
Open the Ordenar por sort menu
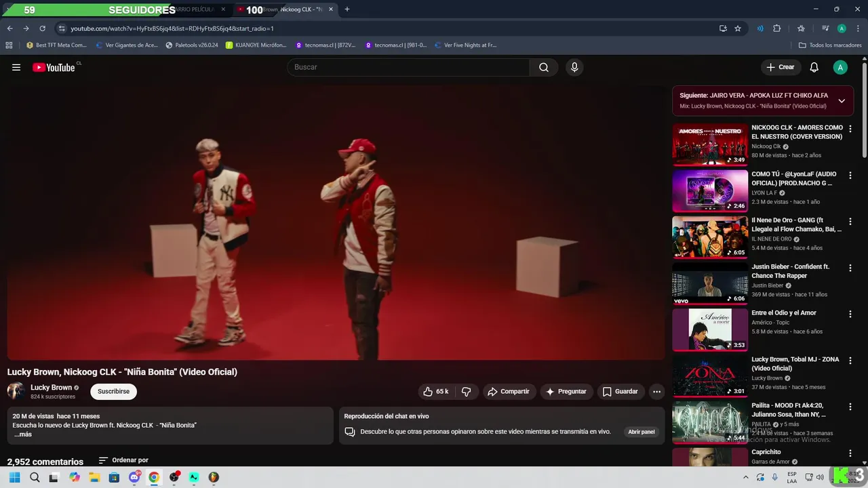[123, 460]
